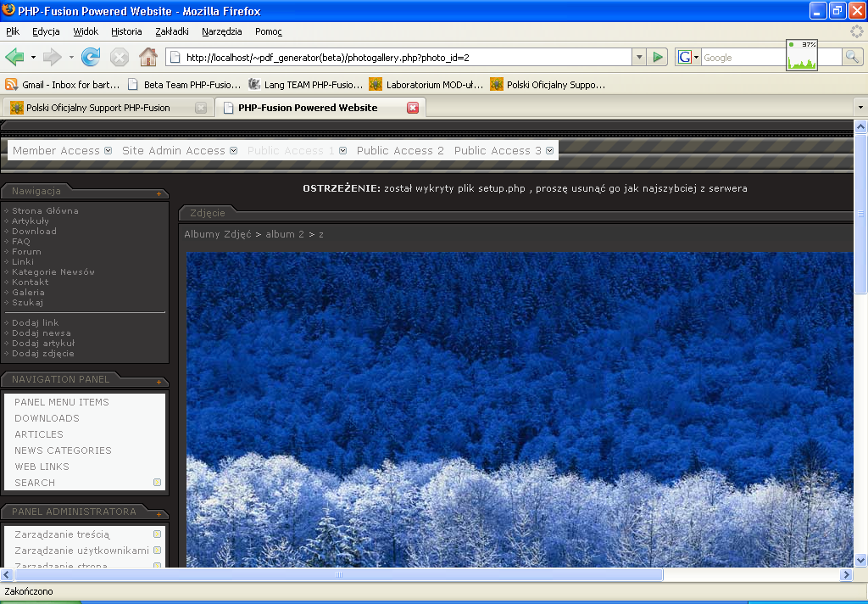This screenshot has height=604, width=868.
Task: Click the Laboratorium MOD bookmark icon
Action: click(376, 85)
